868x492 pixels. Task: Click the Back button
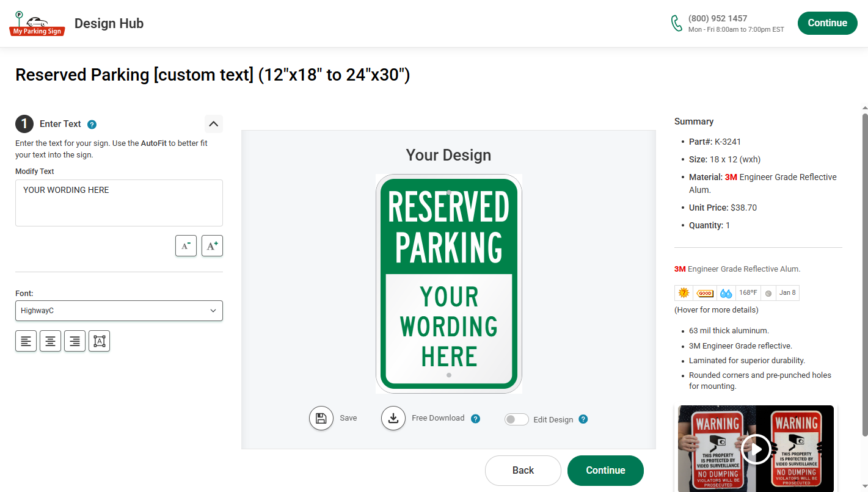coord(523,470)
